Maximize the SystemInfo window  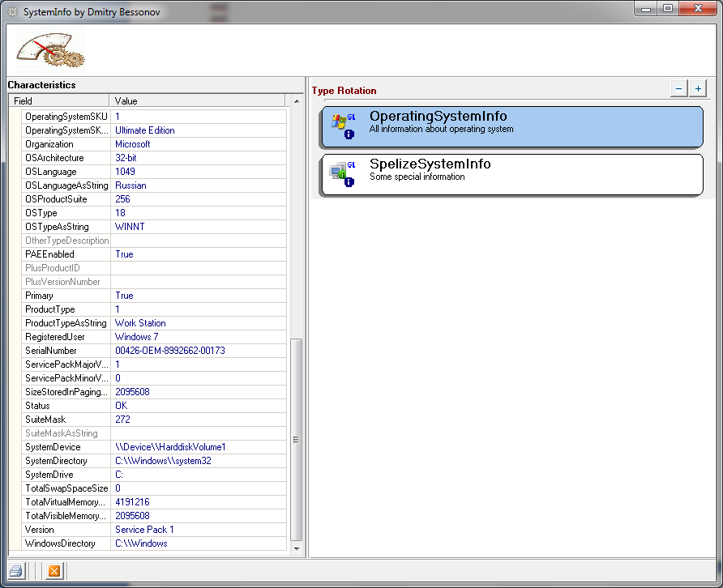tap(668, 9)
